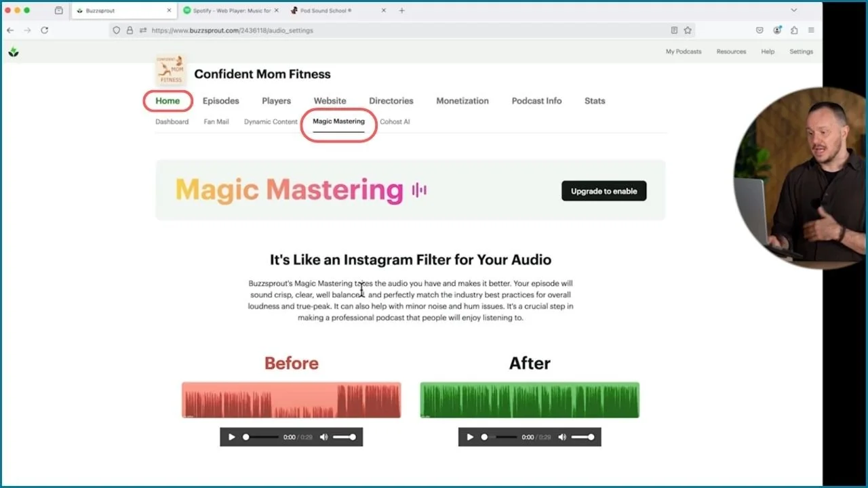
Task: Click the site security padlock icon
Action: [130, 30]
